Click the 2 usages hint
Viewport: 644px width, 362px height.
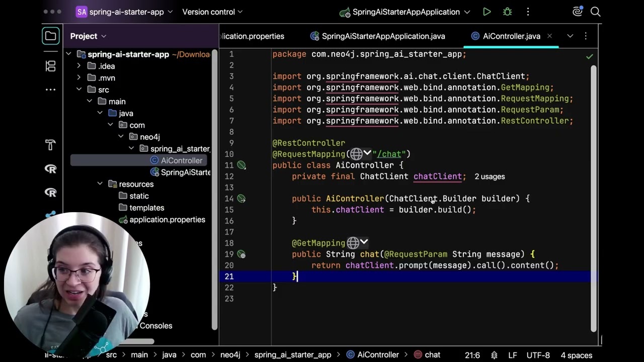[490, 176]
